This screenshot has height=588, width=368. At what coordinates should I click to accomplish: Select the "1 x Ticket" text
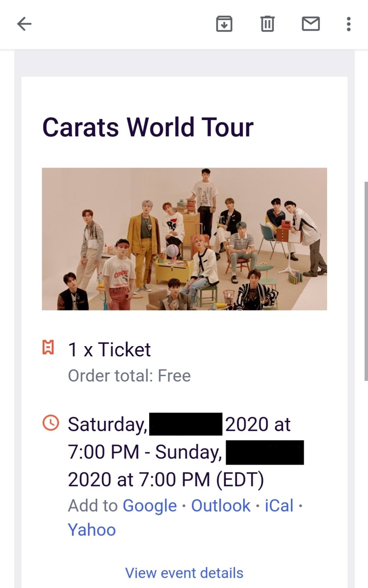[109, 350]
